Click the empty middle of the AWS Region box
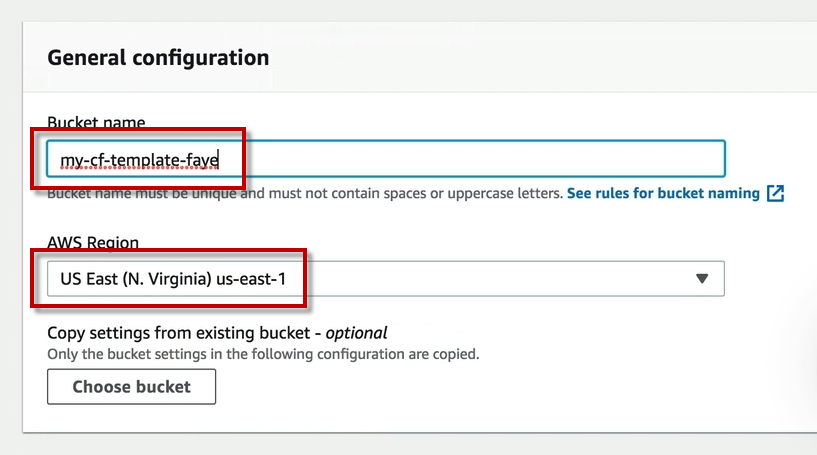 pos(480,279)
